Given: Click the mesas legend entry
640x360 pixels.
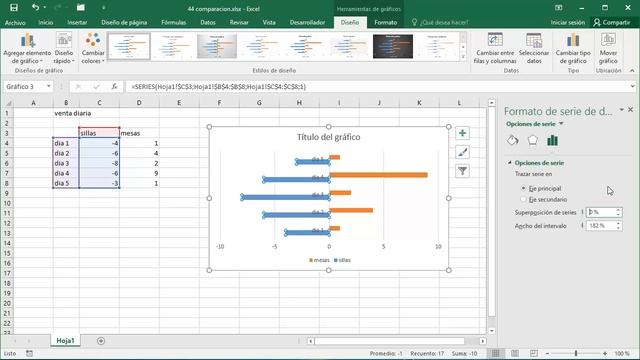Looking at the screenshot, I should 319,260.
